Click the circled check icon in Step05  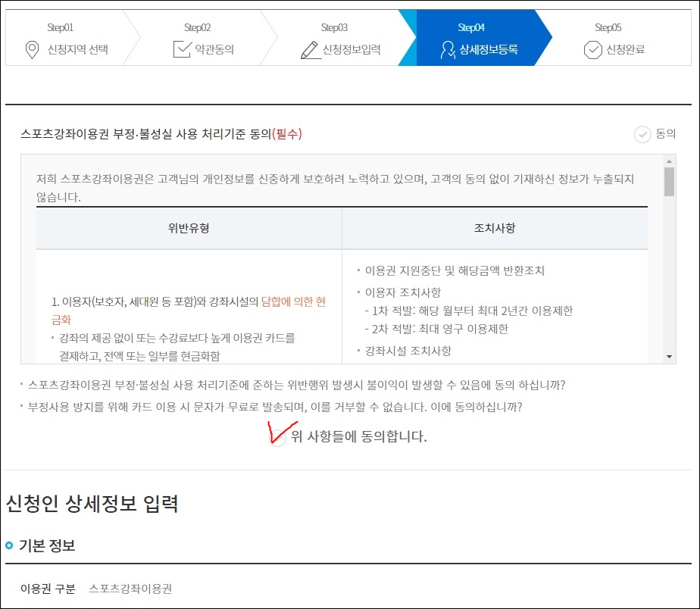point(593,49)
